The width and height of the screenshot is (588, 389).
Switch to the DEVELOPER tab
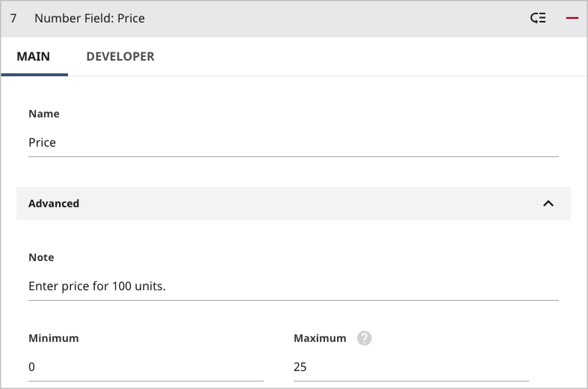tap(120, 56)
